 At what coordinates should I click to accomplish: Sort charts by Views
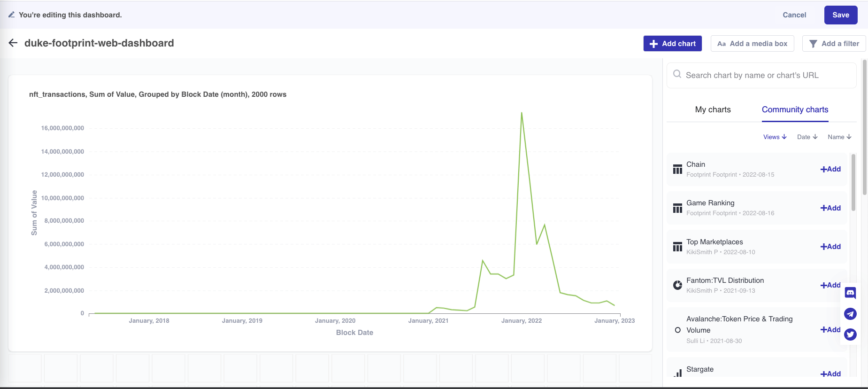775,137
